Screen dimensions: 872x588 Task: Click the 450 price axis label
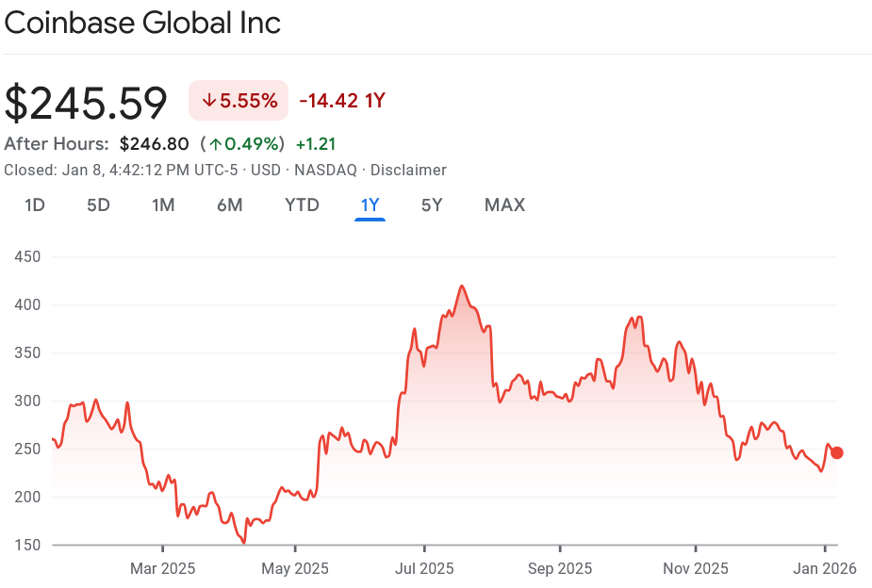coord(28,256)
